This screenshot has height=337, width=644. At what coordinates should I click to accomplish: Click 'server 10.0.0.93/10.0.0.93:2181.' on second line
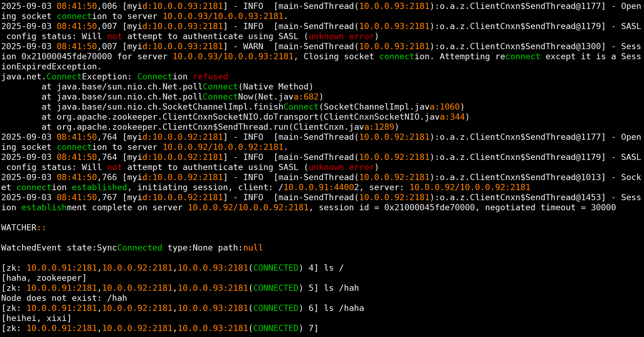point(208,16)
